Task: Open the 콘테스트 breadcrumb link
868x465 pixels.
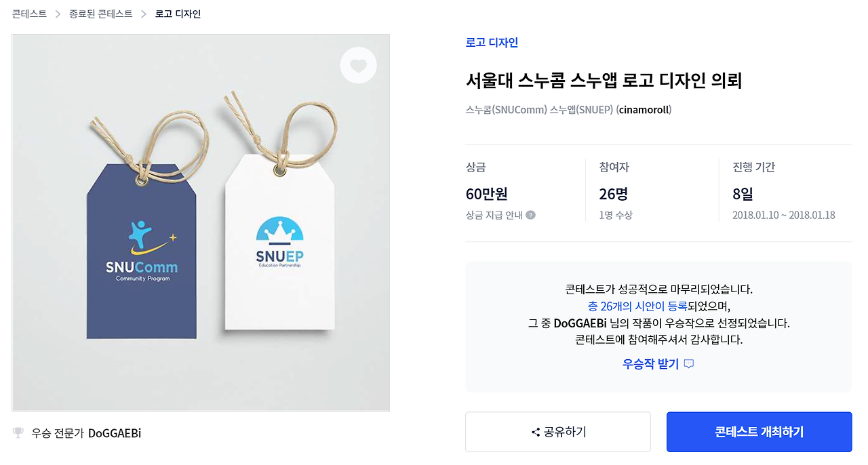Action: click(29, 14)
